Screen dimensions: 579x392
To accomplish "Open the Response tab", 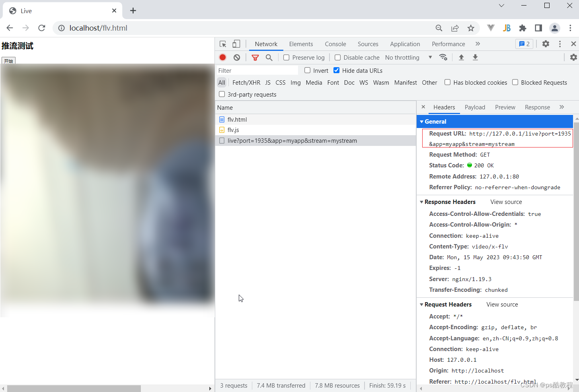I will pyautogui.click(x=537, y=107).
